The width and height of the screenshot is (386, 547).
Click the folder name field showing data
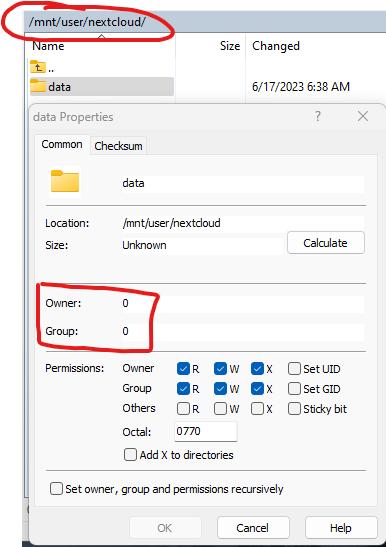pos(243,183)
